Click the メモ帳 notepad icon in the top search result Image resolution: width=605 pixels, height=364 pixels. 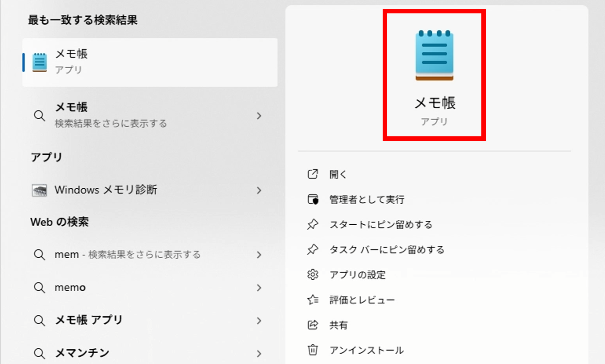point(39,61)
